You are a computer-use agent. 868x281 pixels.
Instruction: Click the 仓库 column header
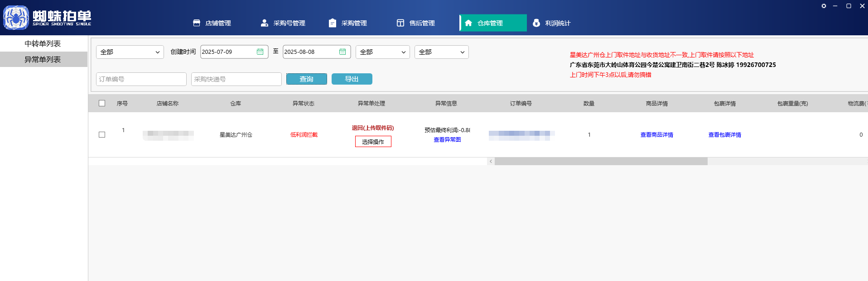(236, 104)
